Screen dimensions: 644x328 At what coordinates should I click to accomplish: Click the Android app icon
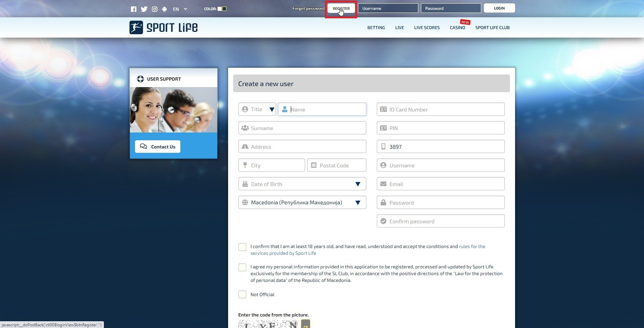click(164, 9)
